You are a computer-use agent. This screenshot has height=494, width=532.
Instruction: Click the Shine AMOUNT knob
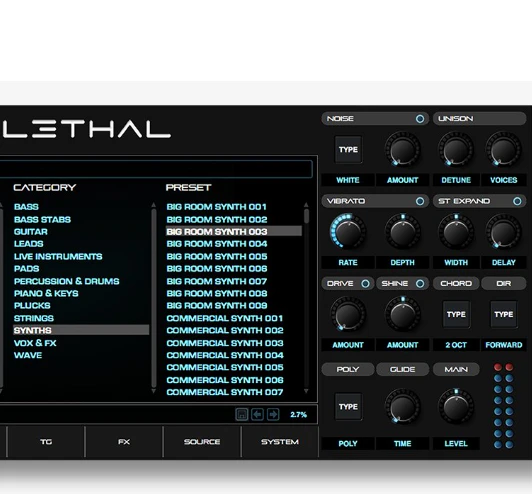[x=402, y=314]
